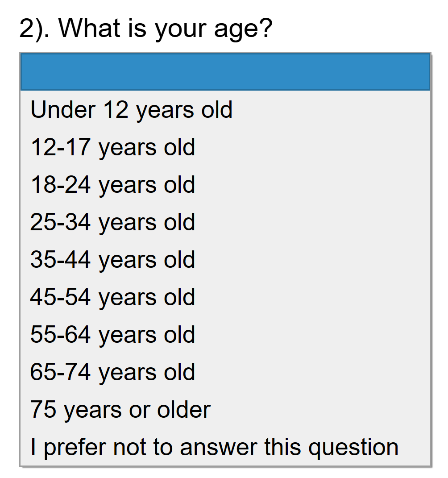Mark age as oldest bracket, 75 plus
The image size is (448, 478).
[x=120, y=410]
